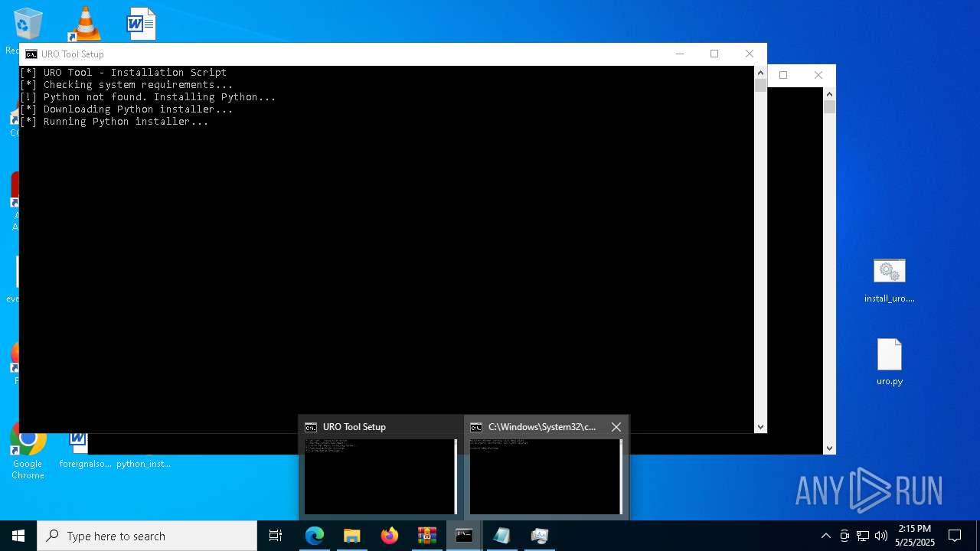980x551 pixels.
Task: Click the URO Tool Setup scrollbar down arrow
Action: coord(760,427)
